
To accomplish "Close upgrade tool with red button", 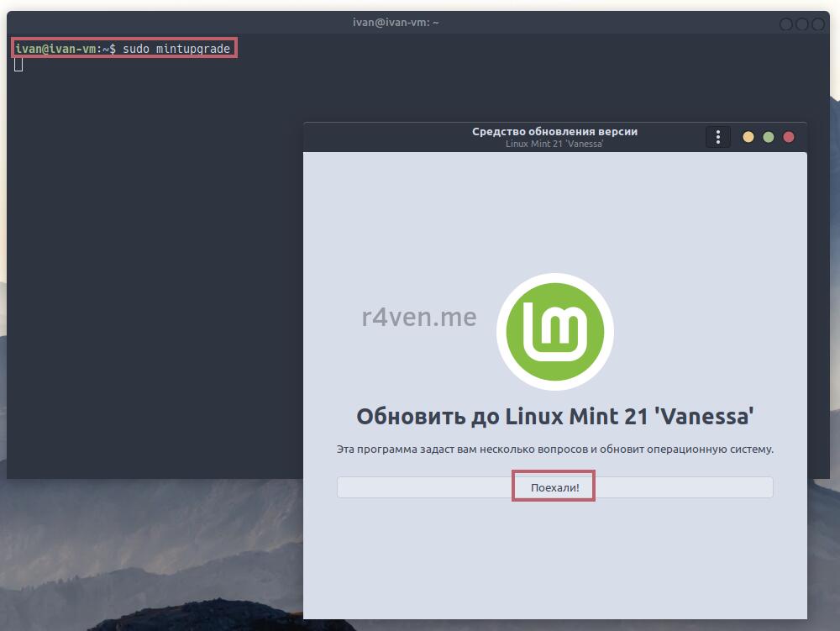I will tap(788, 137).
